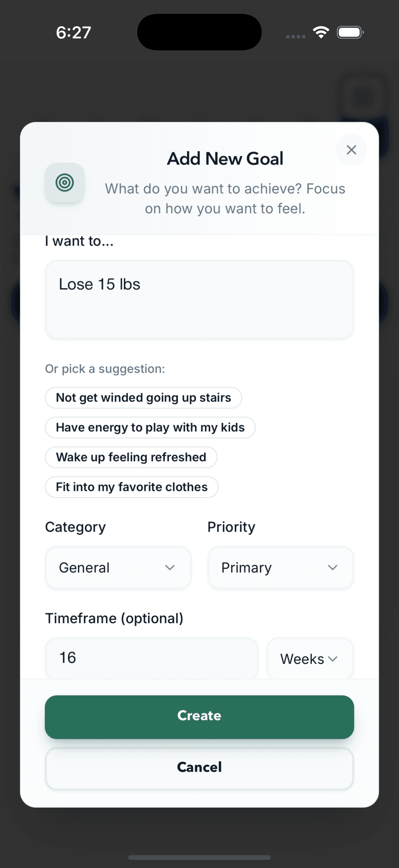Expand the Weeks timeframe unit dropdown
This screenshot has height=868, width=399.
coord(309,659)
